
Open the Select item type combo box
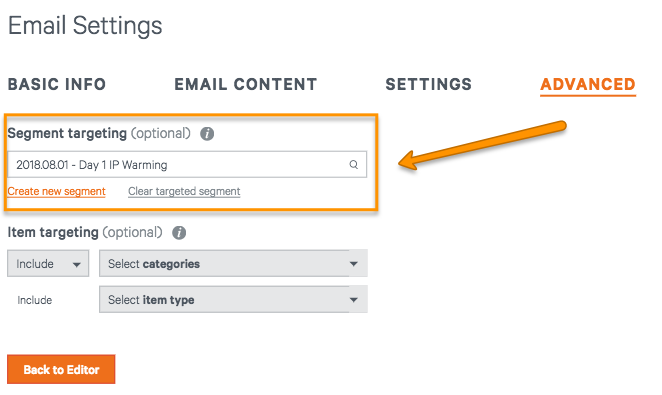233,299
